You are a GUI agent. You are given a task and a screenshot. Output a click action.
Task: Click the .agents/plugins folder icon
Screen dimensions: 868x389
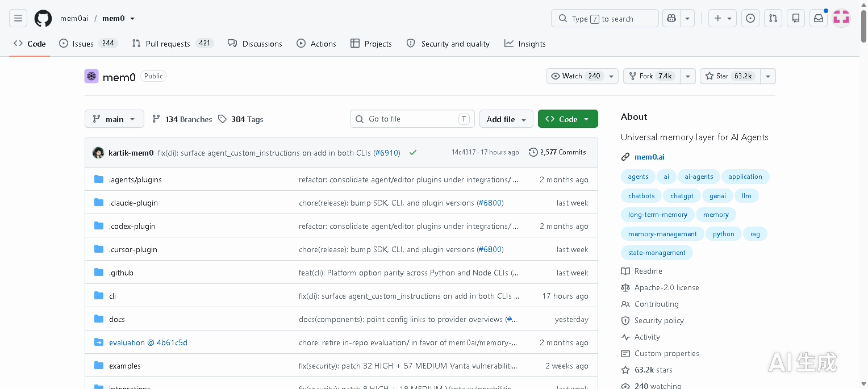pyautogui.click(x=99, y=179)
